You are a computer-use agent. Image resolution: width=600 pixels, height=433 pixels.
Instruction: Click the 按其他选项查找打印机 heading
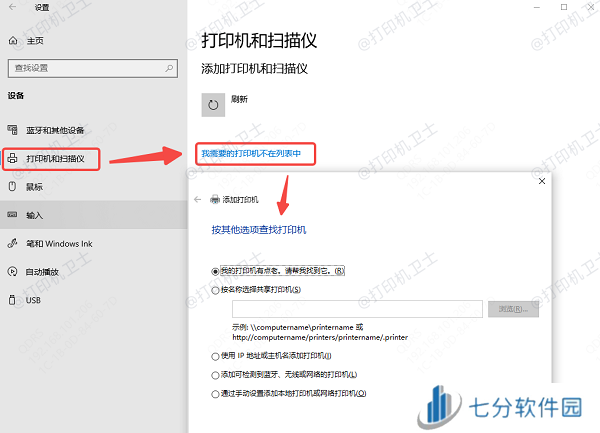[x=259, y=230]
